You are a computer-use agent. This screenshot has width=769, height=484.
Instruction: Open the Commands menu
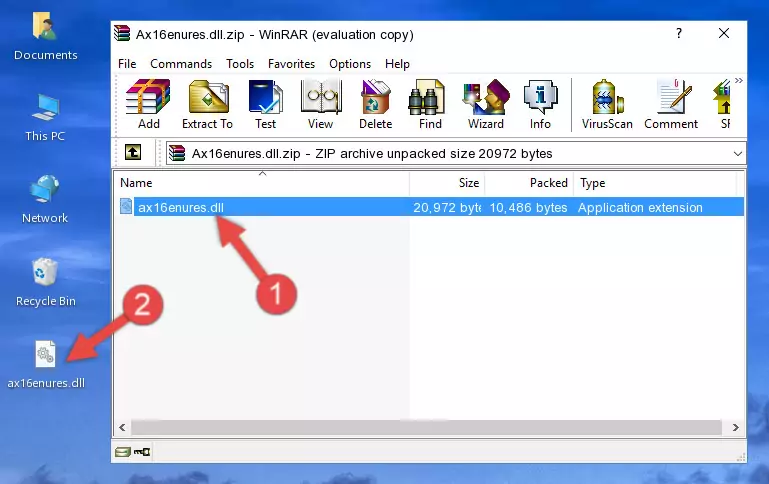[181, 64]
